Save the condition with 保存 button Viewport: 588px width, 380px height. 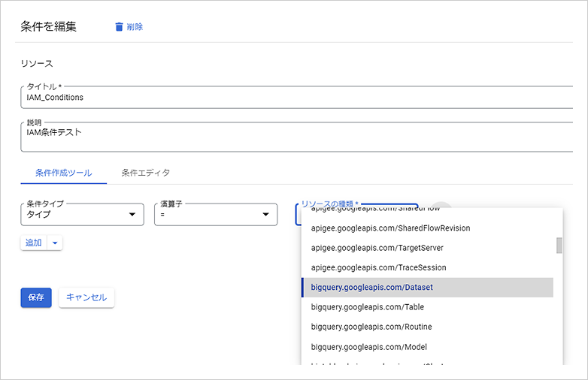coord(36,297)
